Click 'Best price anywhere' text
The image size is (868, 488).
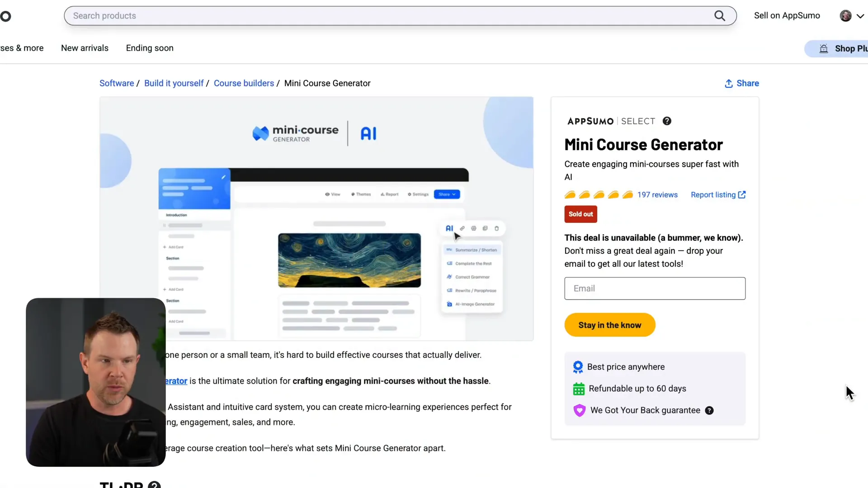(626, 367)
